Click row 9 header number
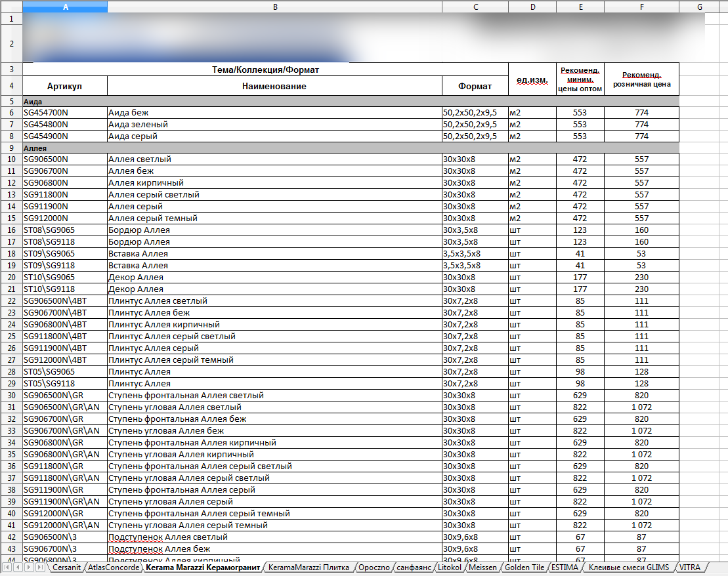Screen dimensions: 728x576 coord(11,148)
